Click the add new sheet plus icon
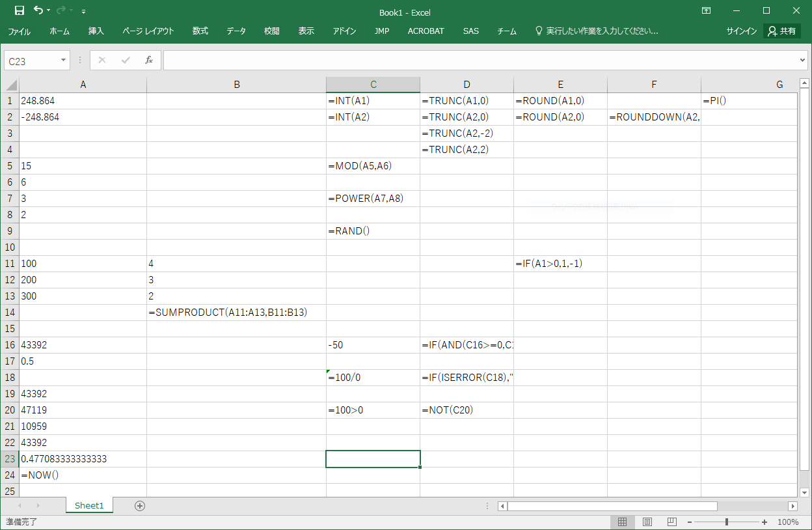The height and width of the screenshot is (530, 812). click(139, 506)
